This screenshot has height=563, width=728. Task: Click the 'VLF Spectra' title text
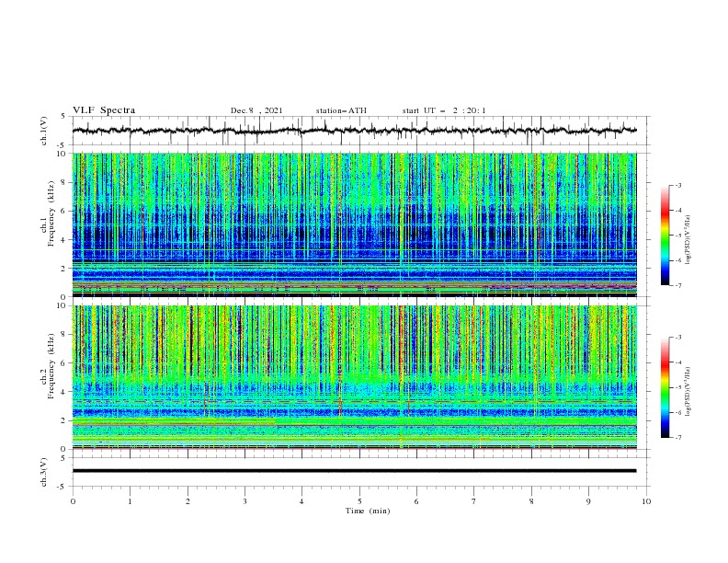coord(104,110)
